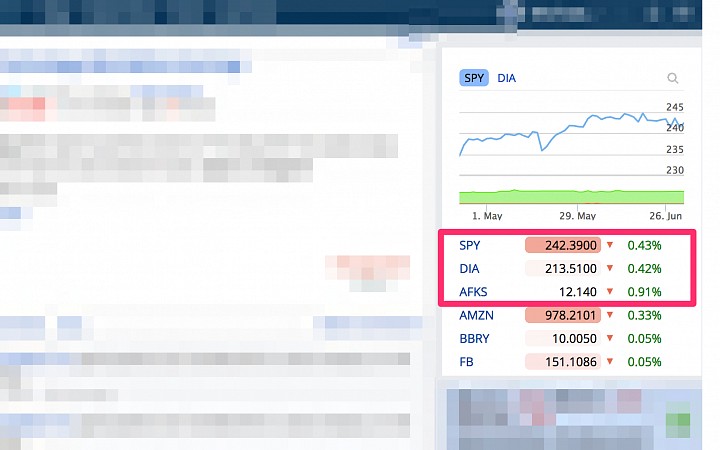Click the AMZN change 0.33%
The height and width of the screenshot is (450, 720).
pyautogui.click(x=644, y=315)
